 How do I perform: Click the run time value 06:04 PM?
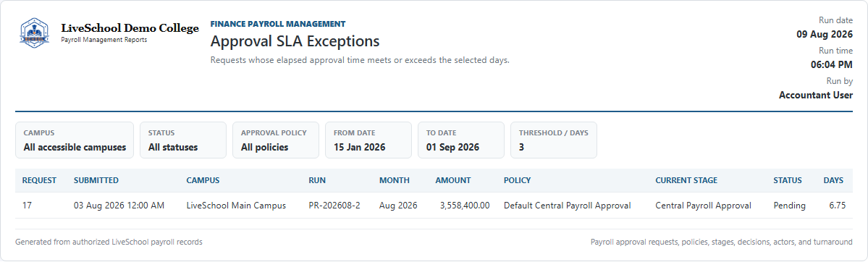click(x=832, y=64)
